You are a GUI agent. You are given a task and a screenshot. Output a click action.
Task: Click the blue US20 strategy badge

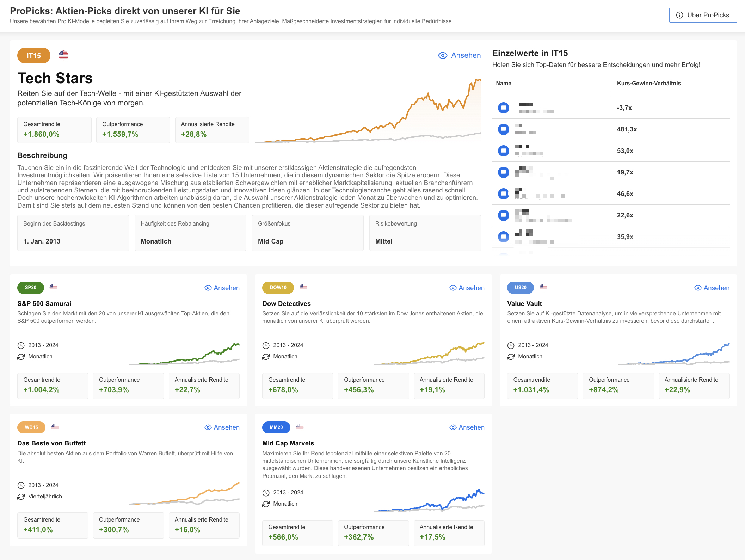coord(521,288)
